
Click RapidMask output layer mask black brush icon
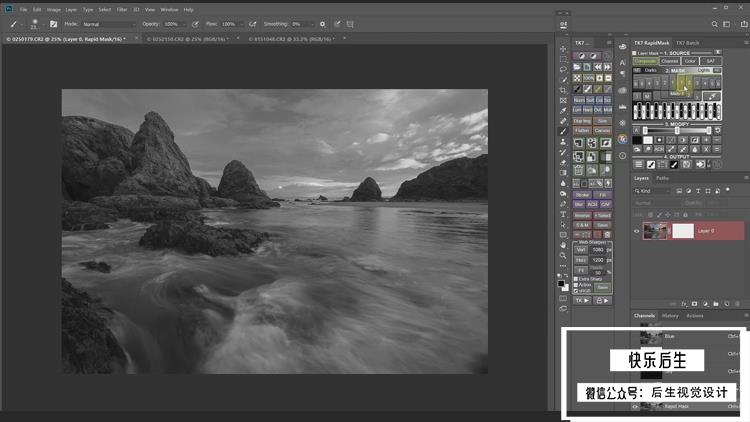pos(674,165)
